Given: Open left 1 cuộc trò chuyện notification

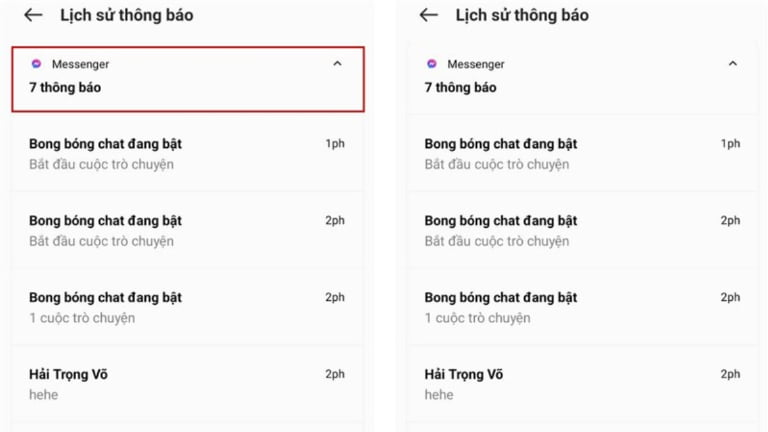Looking at the screenshot, I should [x=188, y=307].
